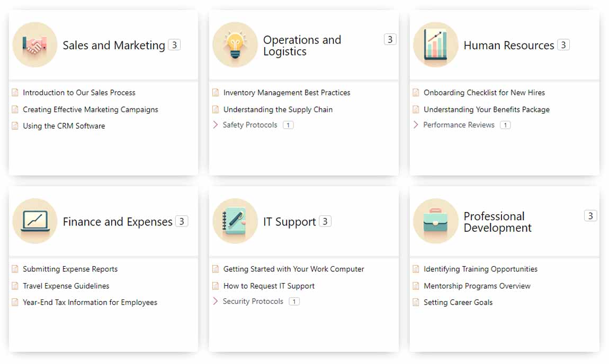
Task: Open How to Request IT Support article
Action: tap(268, 286)
